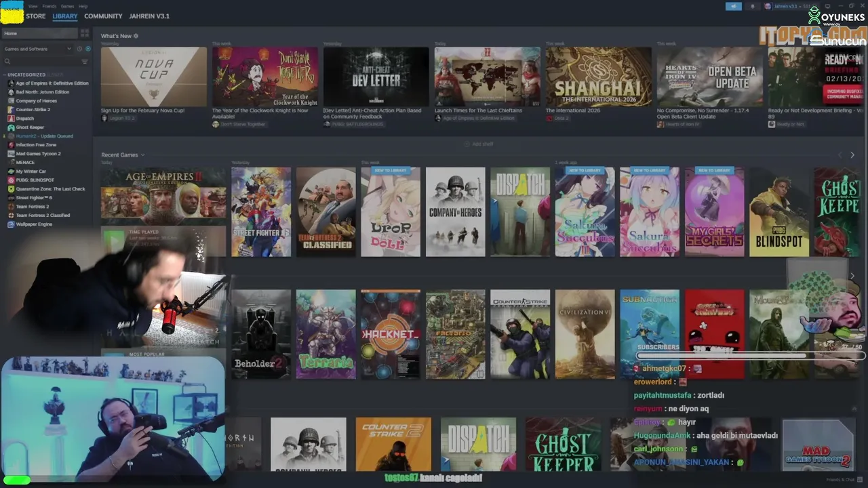Open advanced filter options beside search

point(85,62)
